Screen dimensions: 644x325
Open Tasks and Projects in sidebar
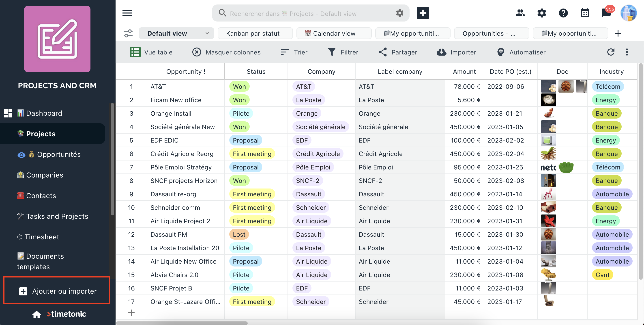click(52, 216)
